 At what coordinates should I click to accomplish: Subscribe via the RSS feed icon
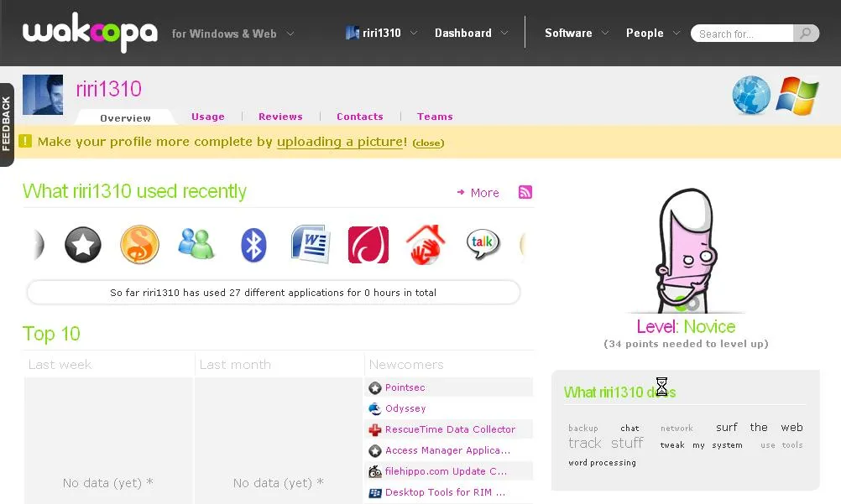coord(525,192)
